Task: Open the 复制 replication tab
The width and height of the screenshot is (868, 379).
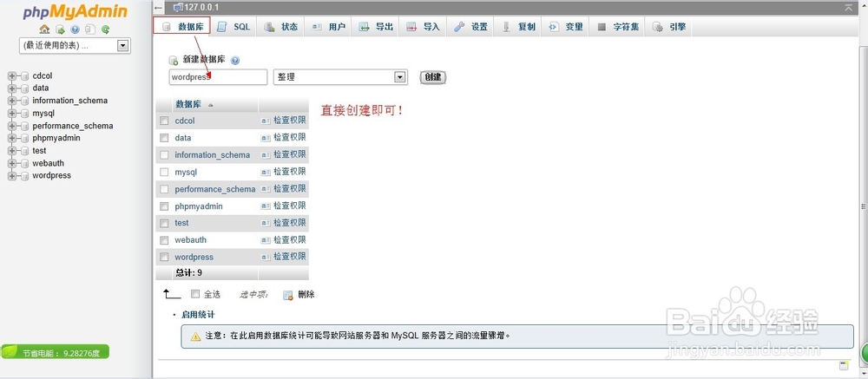Action: [x=518, y=27]
